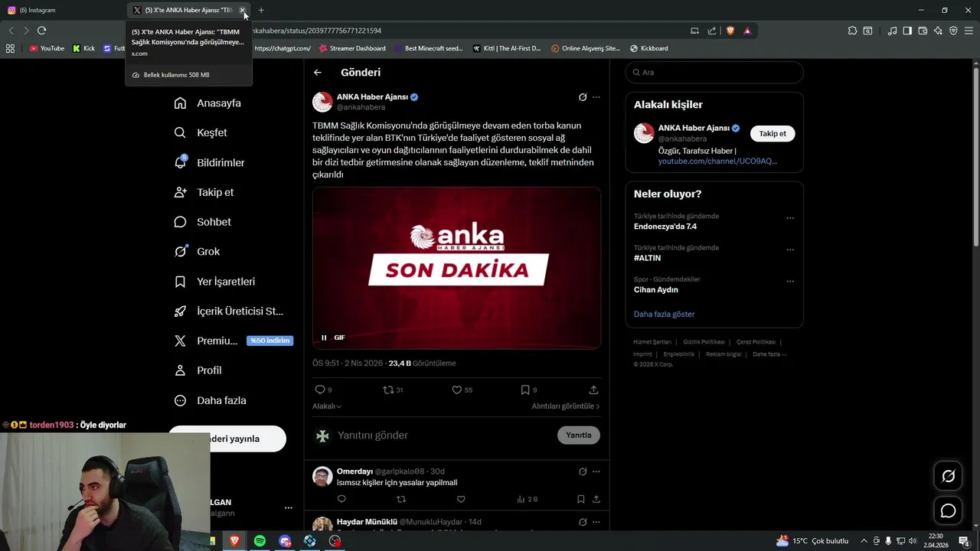Show hidden system tray icons chevron
Viewport: 980px width, 551px height.
(864, 541)
